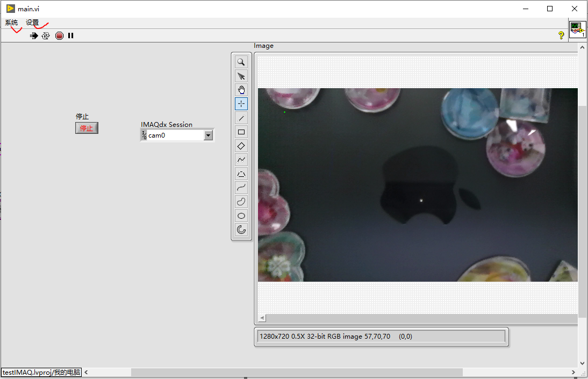Click the IMAQdx Session label
The image size is (588, 379).
pos(167,125)
